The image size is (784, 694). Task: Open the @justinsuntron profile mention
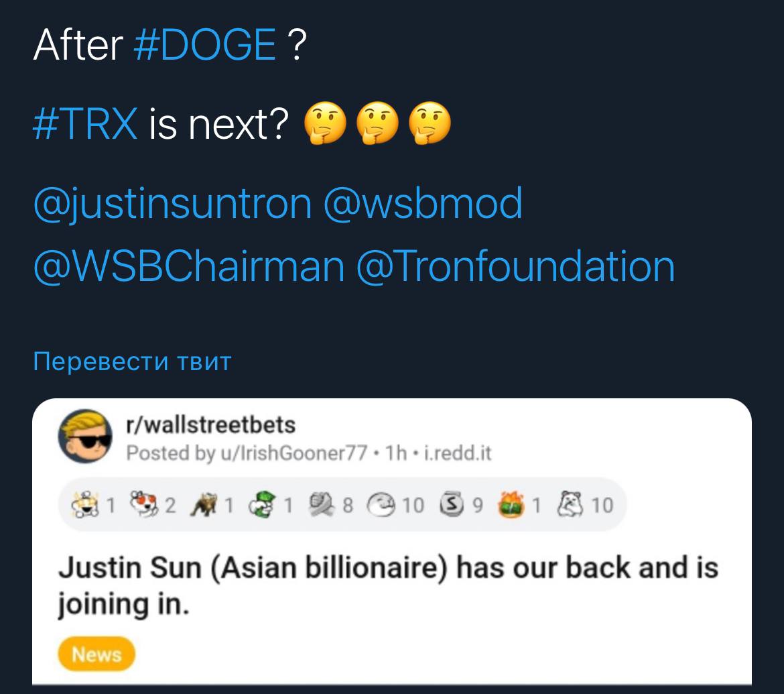172,203
